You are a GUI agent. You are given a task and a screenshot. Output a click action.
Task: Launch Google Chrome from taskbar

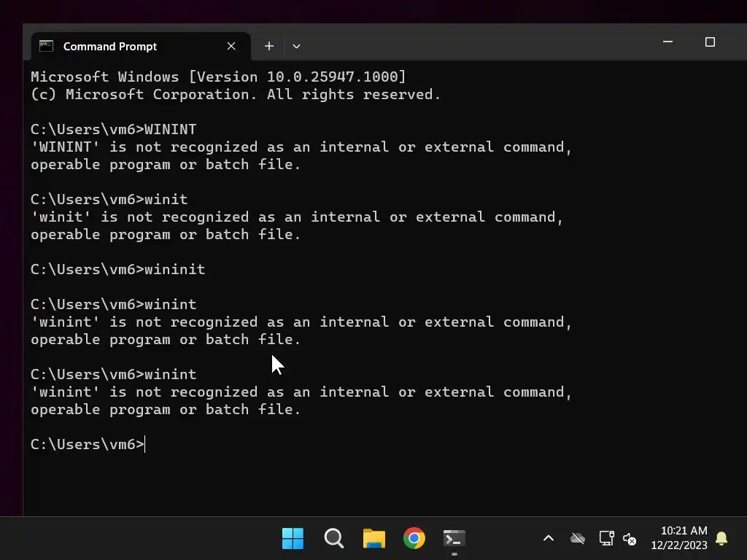point(414,539)
